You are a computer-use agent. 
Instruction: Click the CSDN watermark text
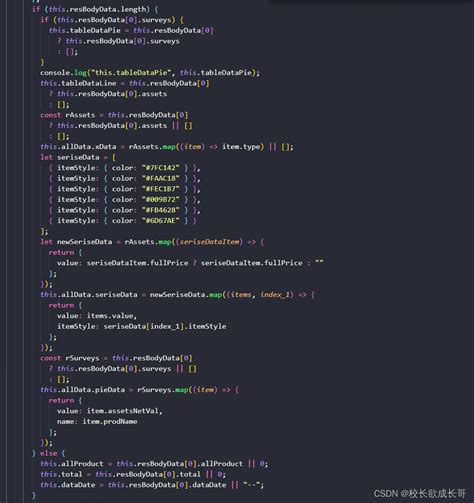click(x=419, y=494)
